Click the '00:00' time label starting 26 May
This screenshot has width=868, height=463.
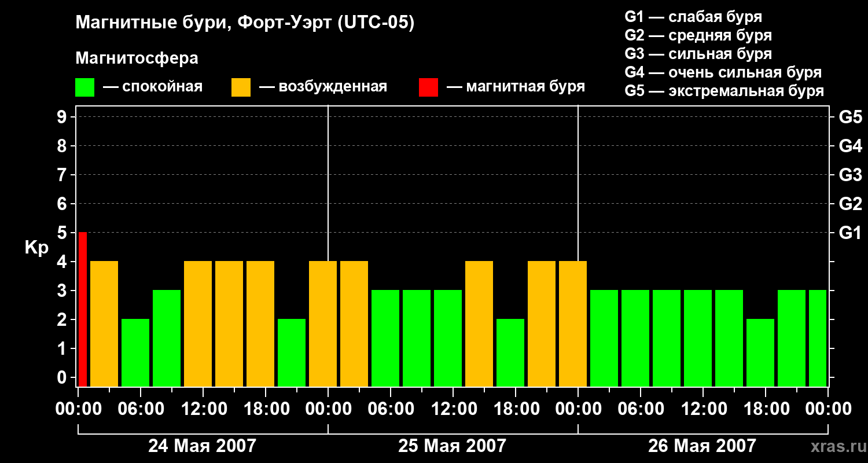[x=578, y=409]
